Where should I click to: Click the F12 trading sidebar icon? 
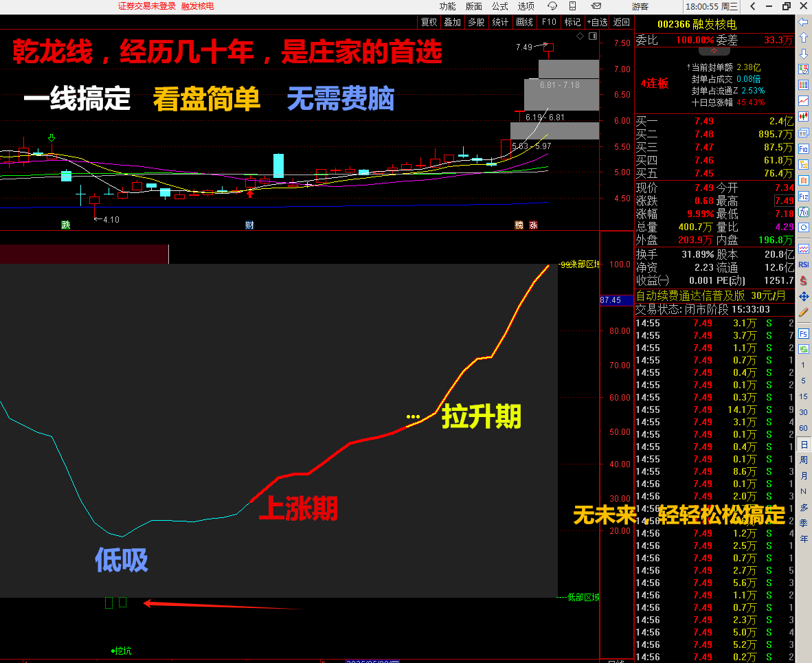click(803, 196)
